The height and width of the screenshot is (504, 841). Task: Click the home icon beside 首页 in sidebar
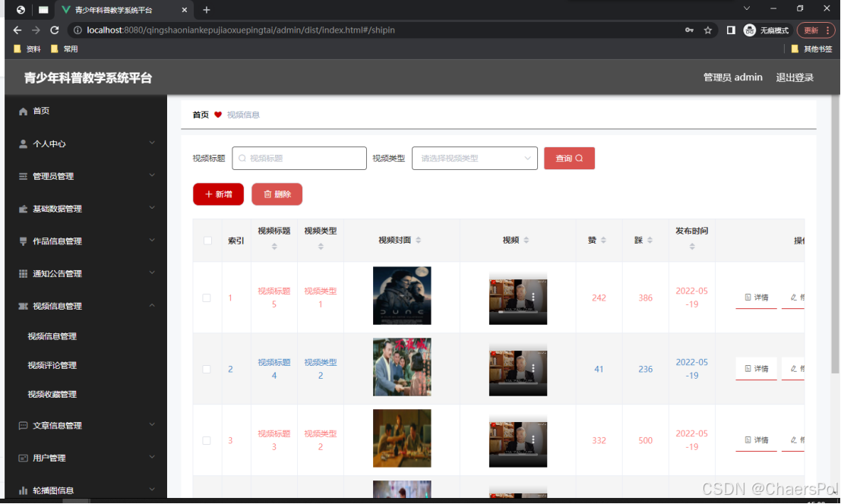point(23,112)
